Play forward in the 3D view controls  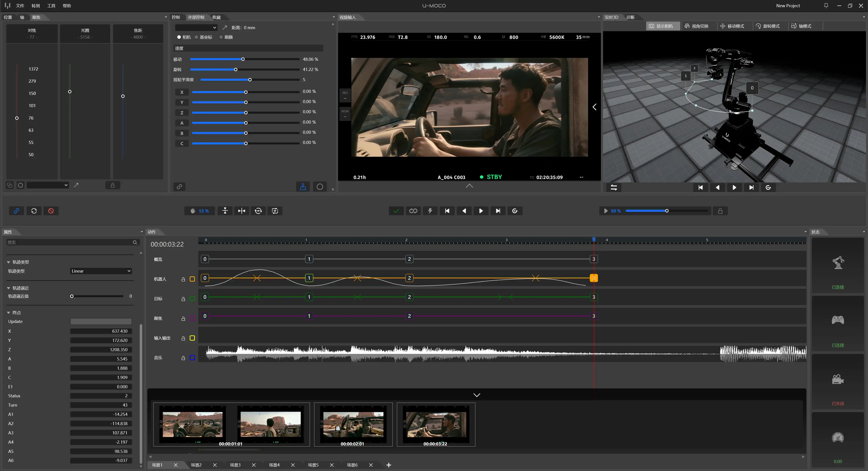pyautogui.click(x=734, y=188)
